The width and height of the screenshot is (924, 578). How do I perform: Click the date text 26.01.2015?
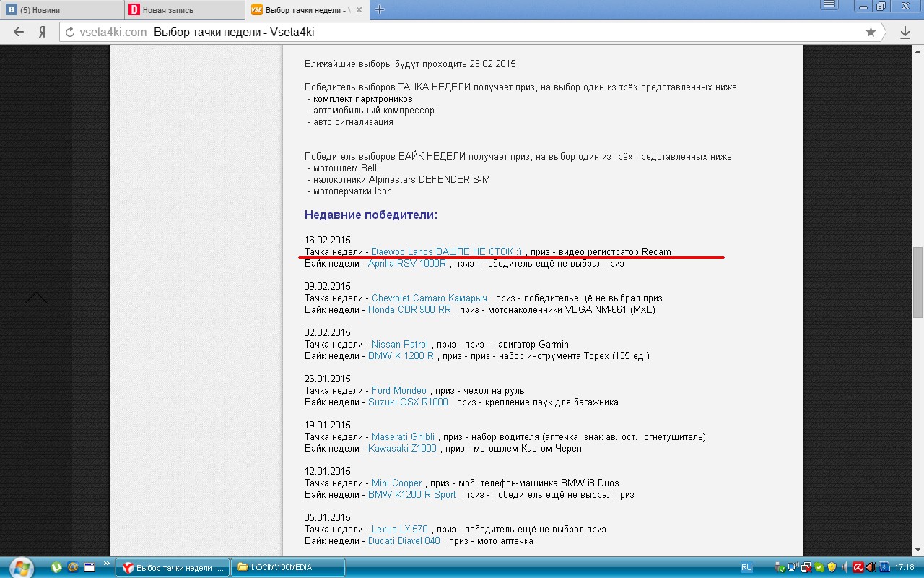[x=328, y=379]
